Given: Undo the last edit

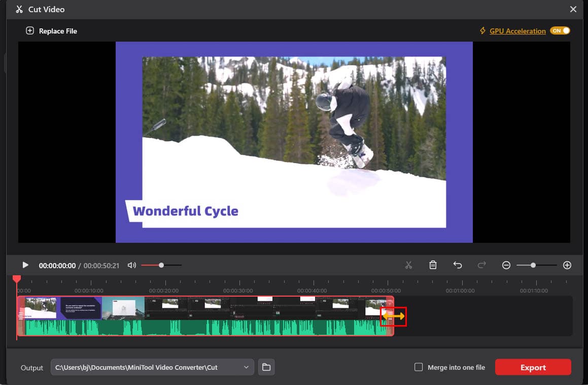Looking at the screenshot, I should point(458,265).
